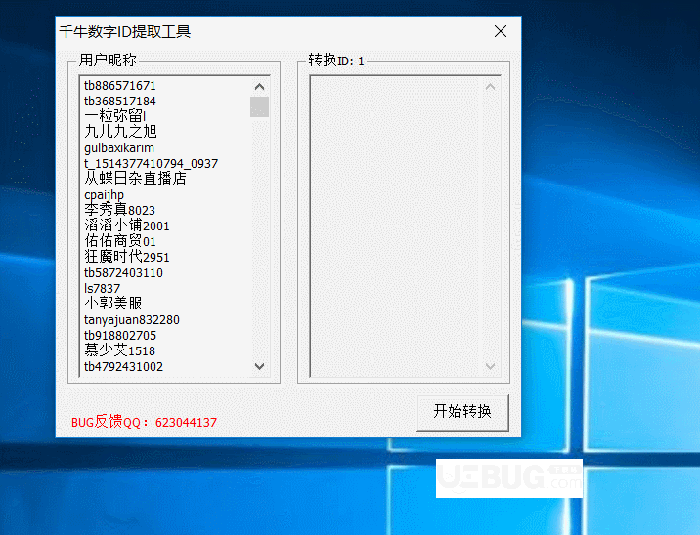700x535 pixels.
Task: Select the row t_1514377410794_0937
Action: 151,163
